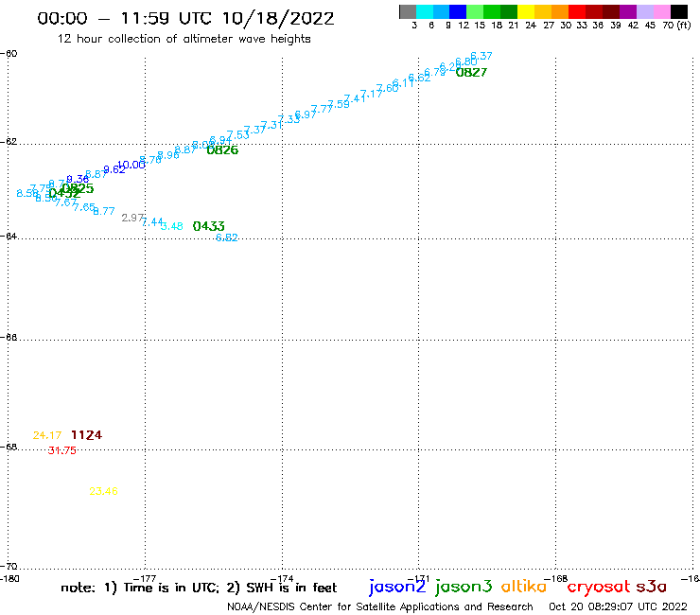This screenshot has width=700, height=615.
Task: Click the 6.97 wave height value
Action: click(x=306, y=114)
